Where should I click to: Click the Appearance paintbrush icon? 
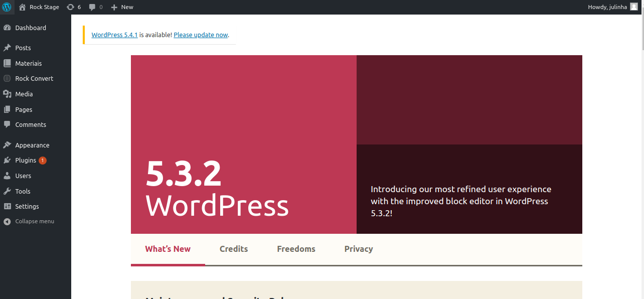[x=7, y=145]
